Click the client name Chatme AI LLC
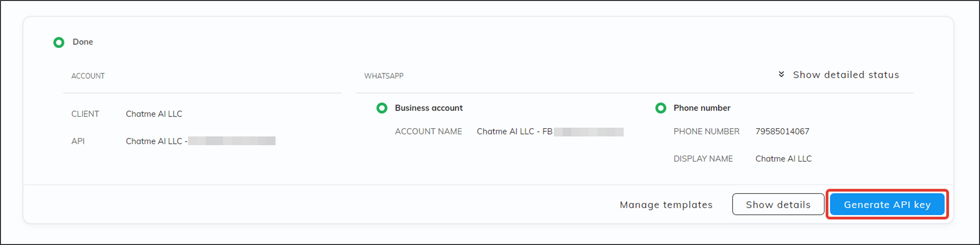This screenshot has height=245, width=980. [x=154, y=114]
